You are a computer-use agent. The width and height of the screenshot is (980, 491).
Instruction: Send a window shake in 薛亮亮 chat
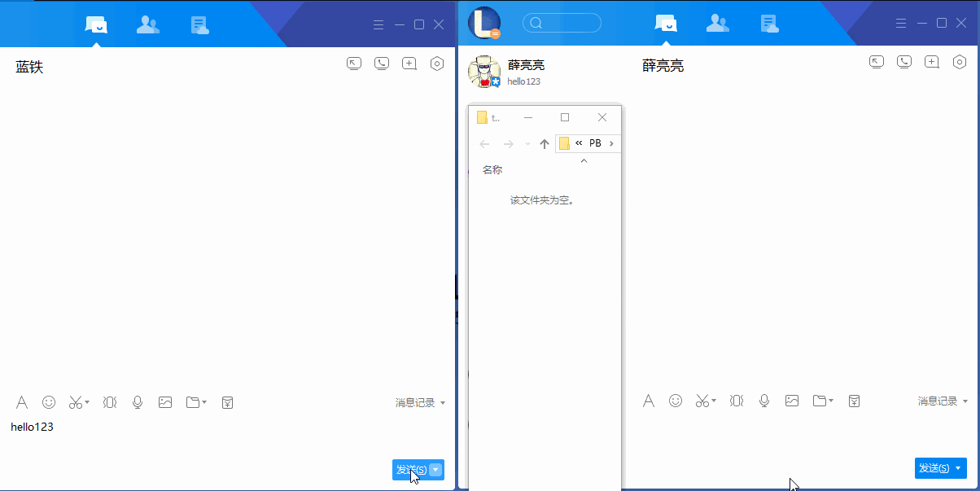[737, 401]
